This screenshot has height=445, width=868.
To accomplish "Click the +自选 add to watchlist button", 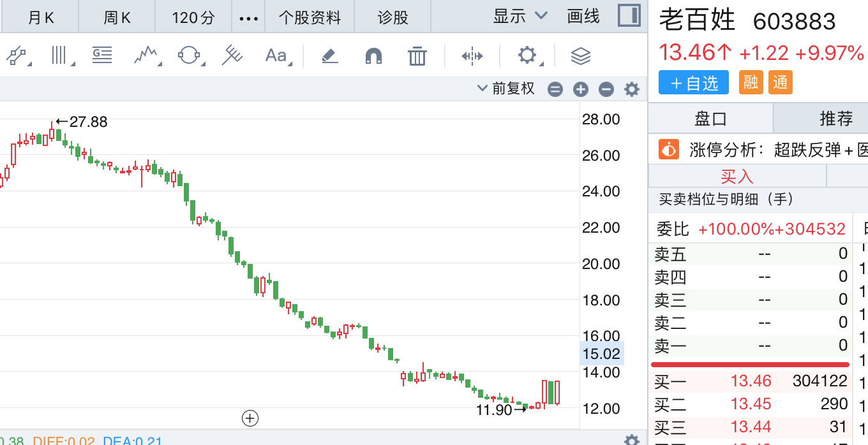I will (695, 83).
